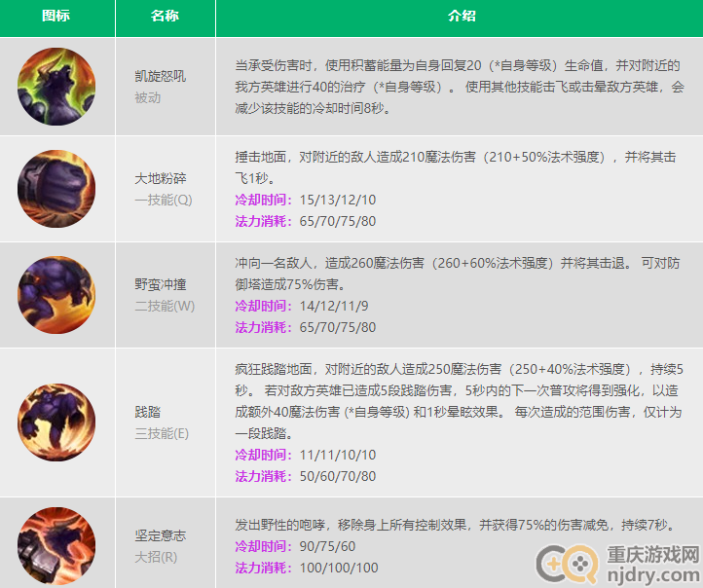Click the 大地粉碎 Q skill fist icon
This screenshot has width=703, height=588.
(x=56, y=189)
